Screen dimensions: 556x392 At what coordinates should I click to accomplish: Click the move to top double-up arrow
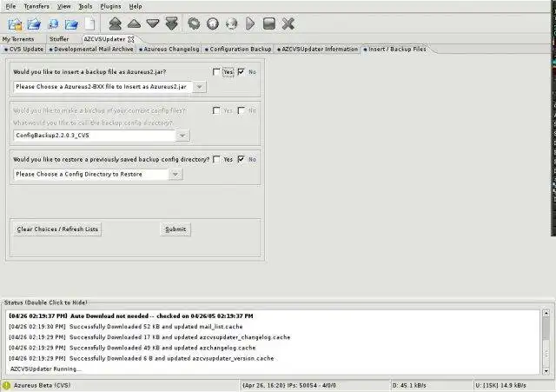[x=115, y=23]
